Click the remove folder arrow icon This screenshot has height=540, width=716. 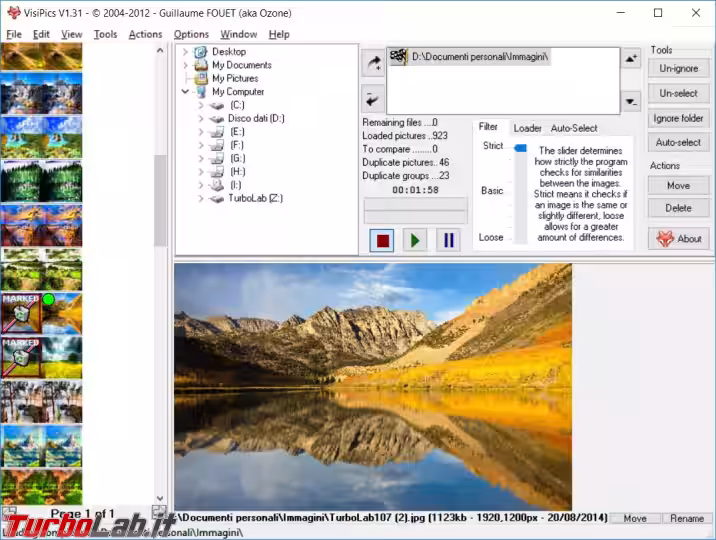(372, 98)
